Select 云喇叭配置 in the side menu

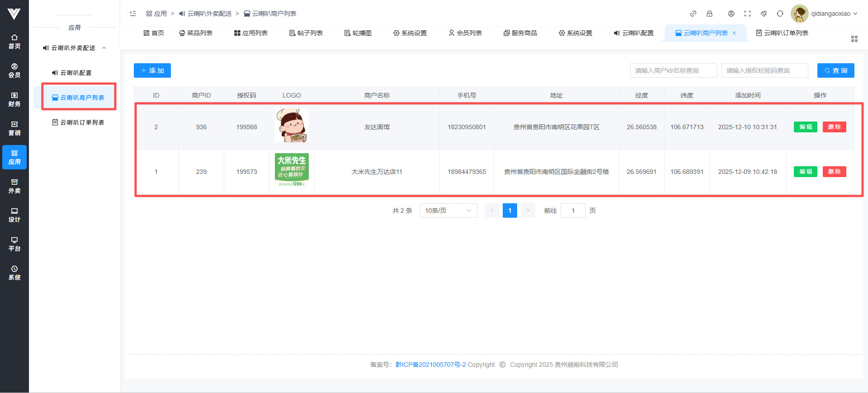(x=75, y=73)
